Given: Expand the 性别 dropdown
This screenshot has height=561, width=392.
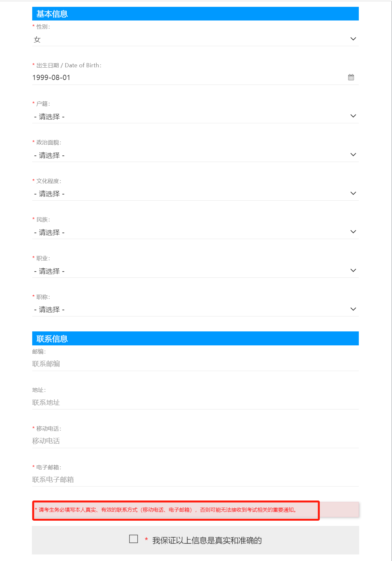Looking at the screenshot, I should tap(195, 39).
